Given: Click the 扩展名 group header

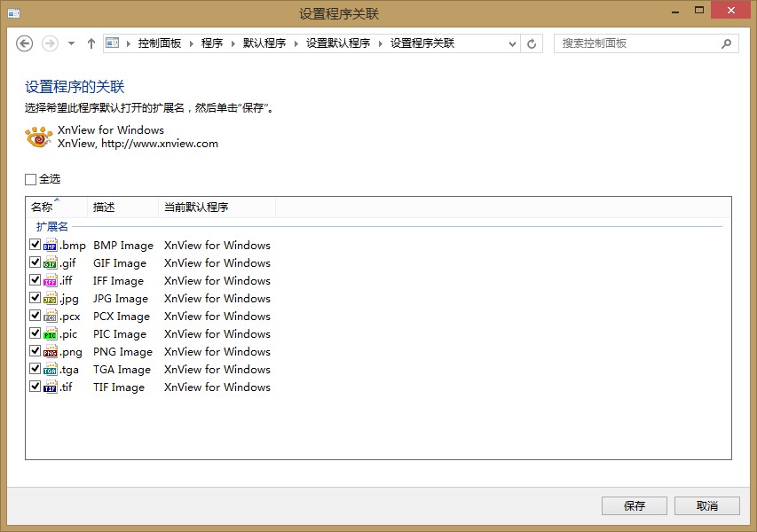Looking at the screenshot, I should (x=51, y=227).
